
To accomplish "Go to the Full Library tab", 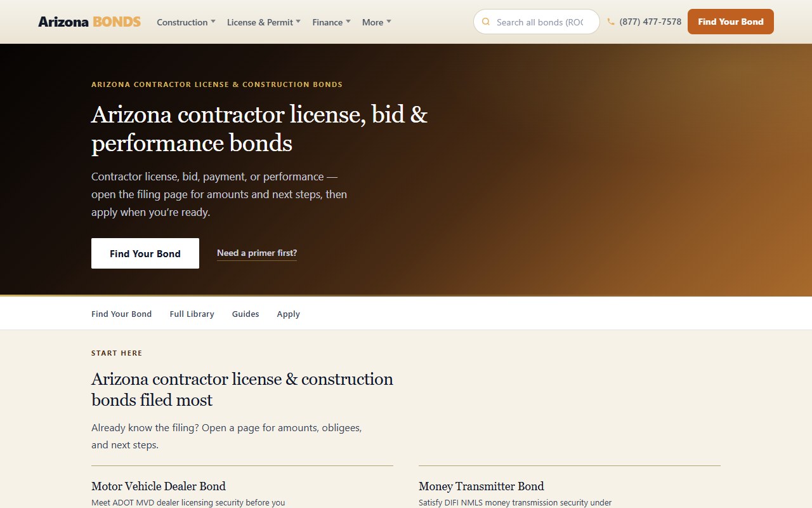I will point(192,314).
